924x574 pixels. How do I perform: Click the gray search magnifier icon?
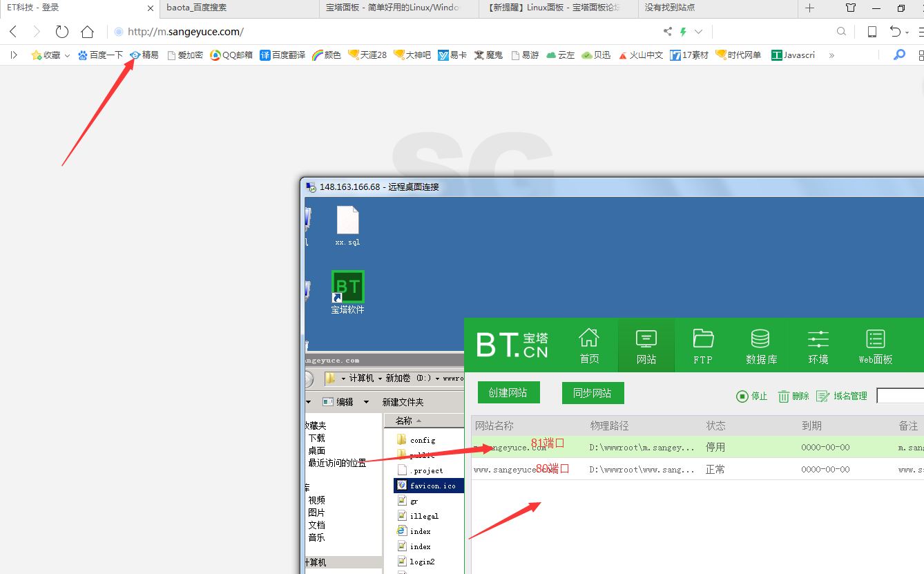841,32
